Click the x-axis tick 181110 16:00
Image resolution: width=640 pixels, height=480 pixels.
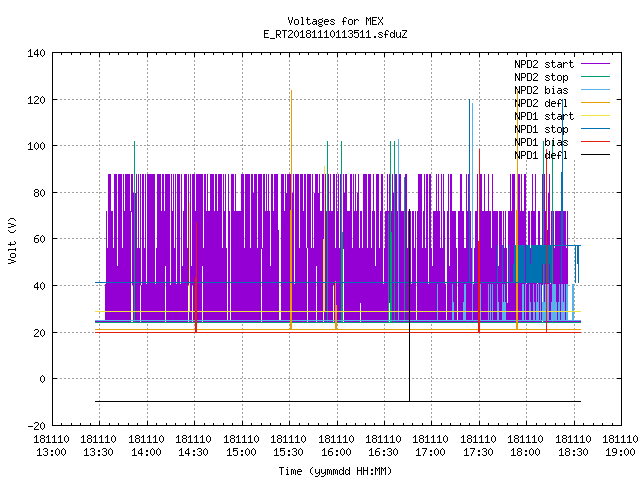coord(336,446)
